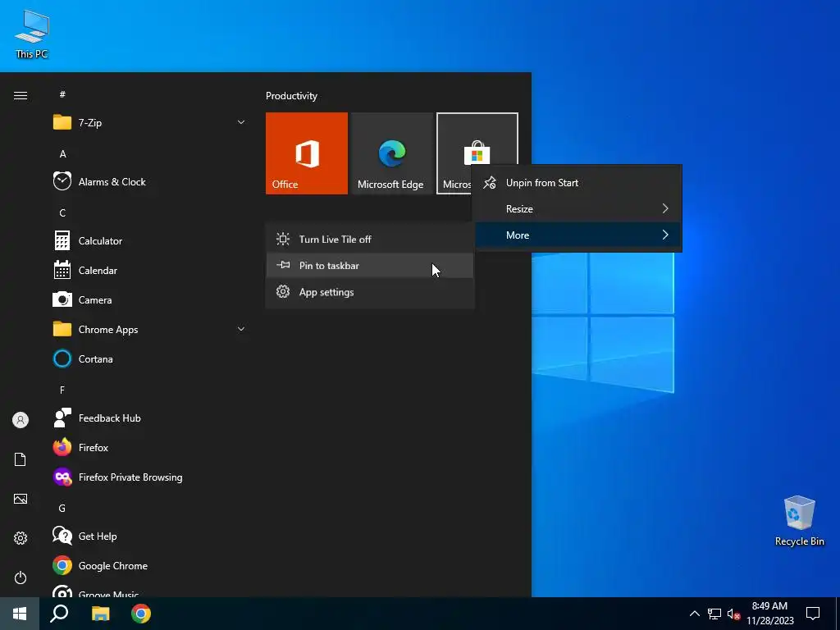Viewport: 840px width, 630px height.
Task: Click the muted volume tray icon
Action: pos(734,614)
